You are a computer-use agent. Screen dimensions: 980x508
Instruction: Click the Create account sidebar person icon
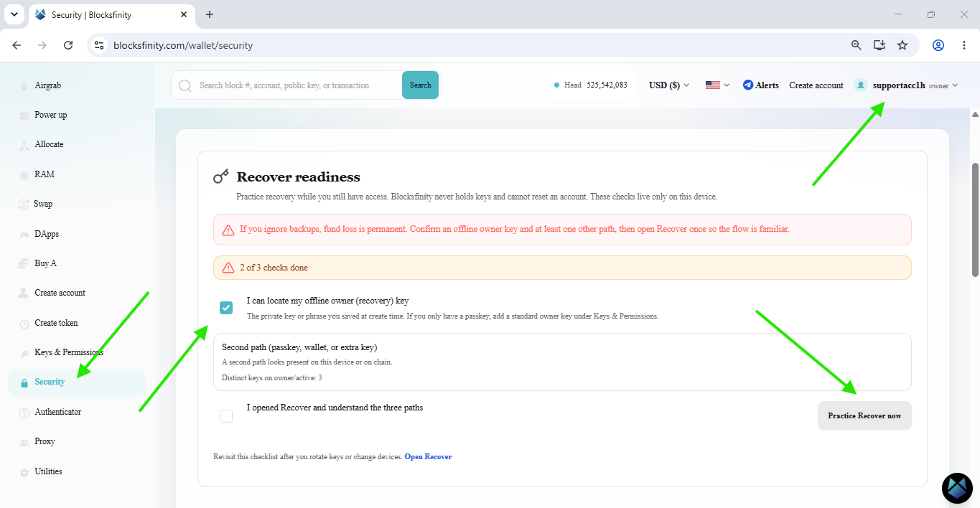click(x=24, y=293)
